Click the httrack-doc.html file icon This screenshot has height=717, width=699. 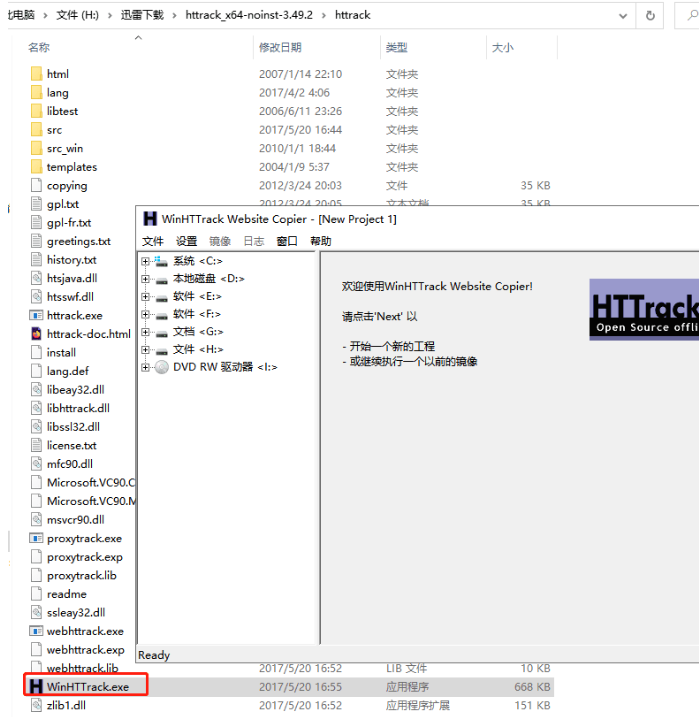tap(36, 334)
